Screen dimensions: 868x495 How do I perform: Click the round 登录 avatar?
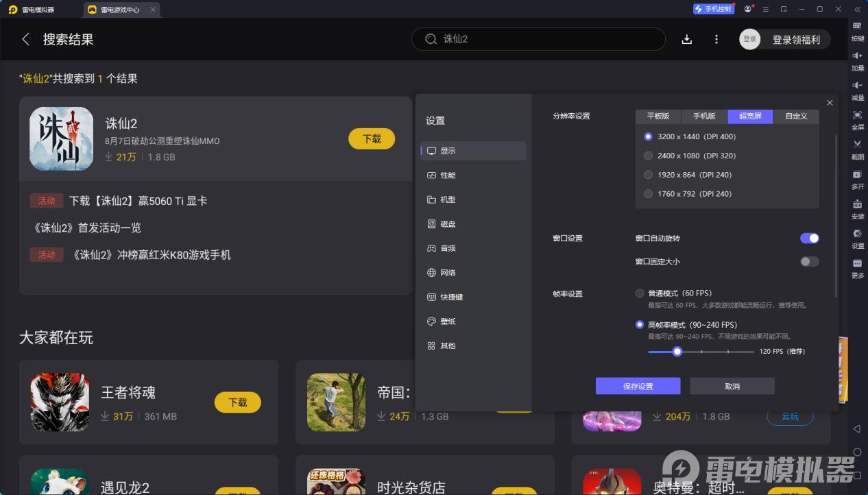click(x=750, y=39)
